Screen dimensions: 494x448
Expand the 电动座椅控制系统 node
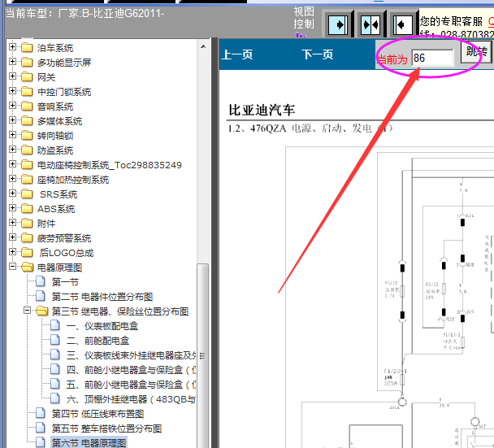point(12,164)
